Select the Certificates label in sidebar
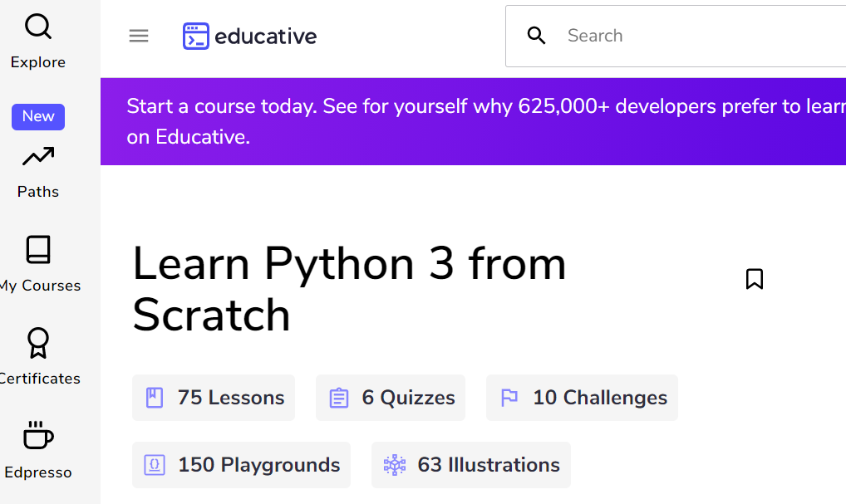846x504 pixels. [x=40, y=379]
